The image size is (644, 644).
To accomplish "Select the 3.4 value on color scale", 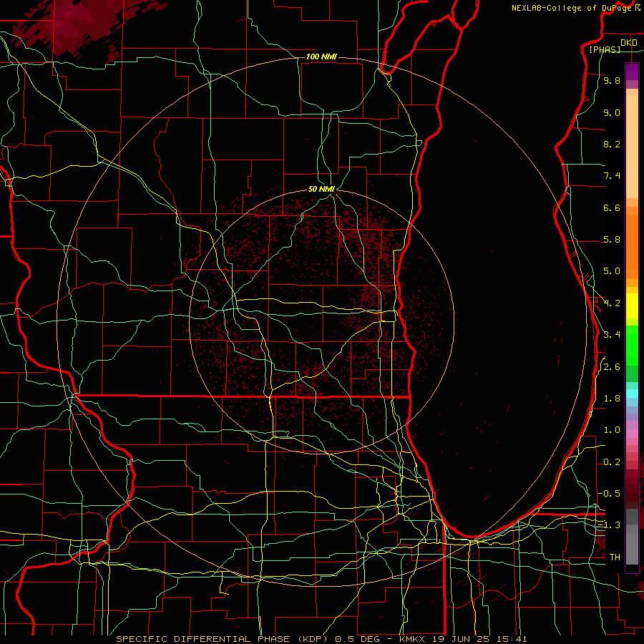I will [612, 335].
